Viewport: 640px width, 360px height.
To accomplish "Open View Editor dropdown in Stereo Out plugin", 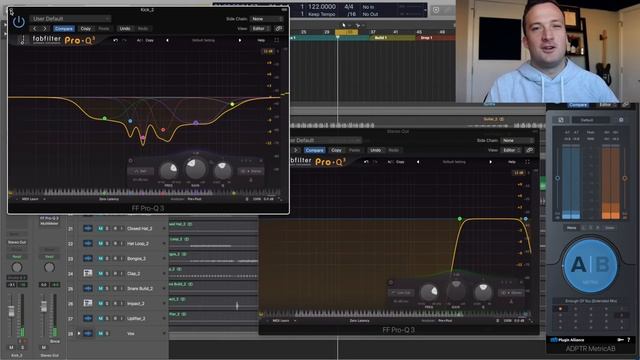I will [x=511, y=150].
